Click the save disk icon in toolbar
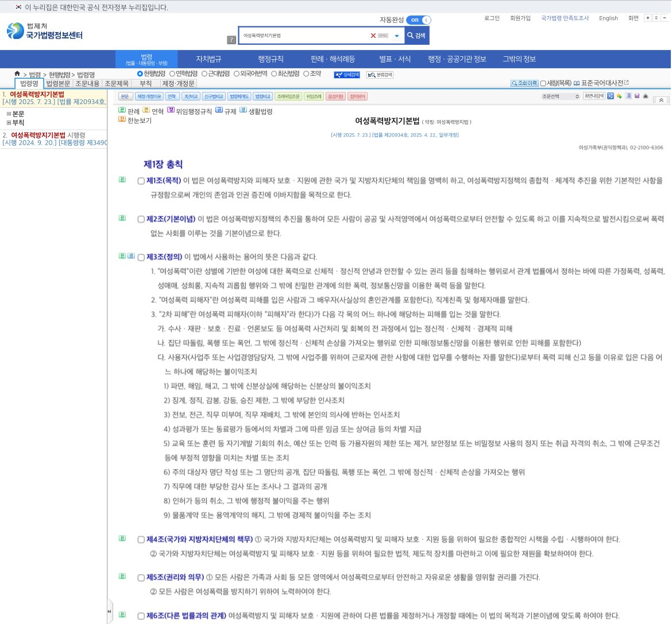This screenshot has width=672, height=624. 637,96
